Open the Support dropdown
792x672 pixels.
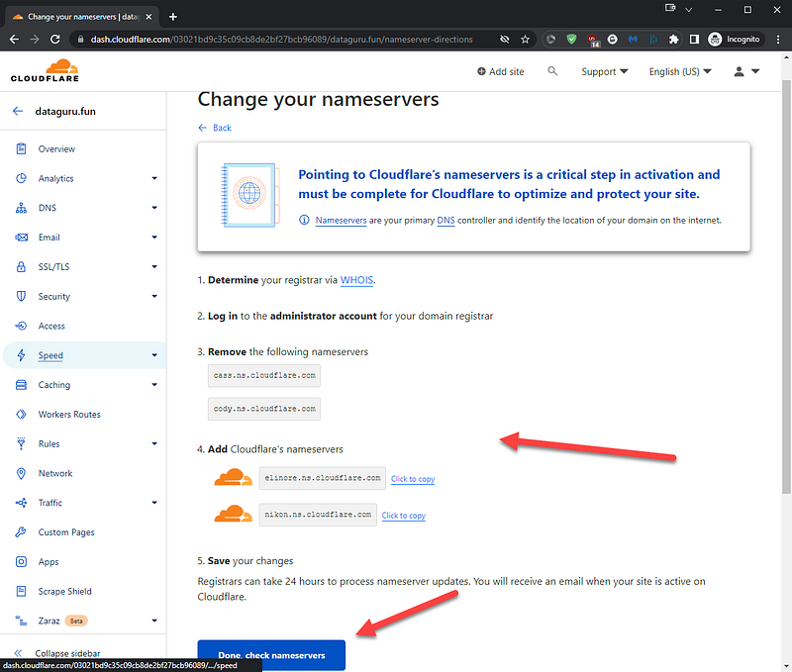[x=605, y=71]
